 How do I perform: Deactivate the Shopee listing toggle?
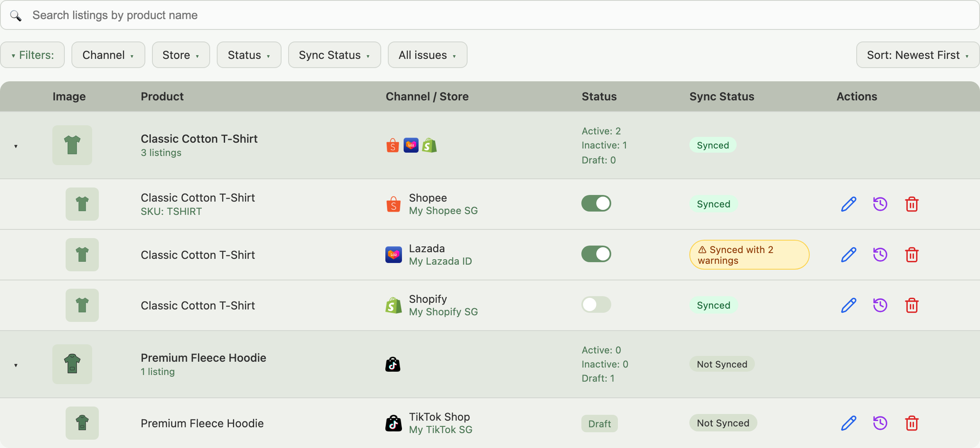[596, 203]
